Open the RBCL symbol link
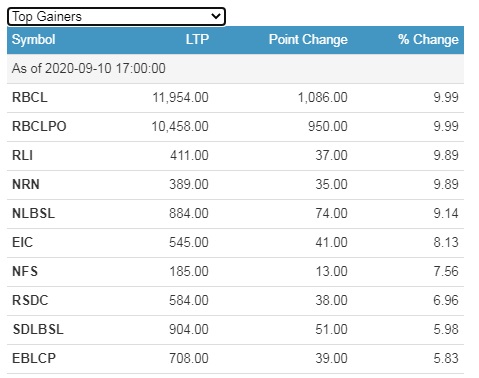 pyautogui.click(x=30, y=97)
